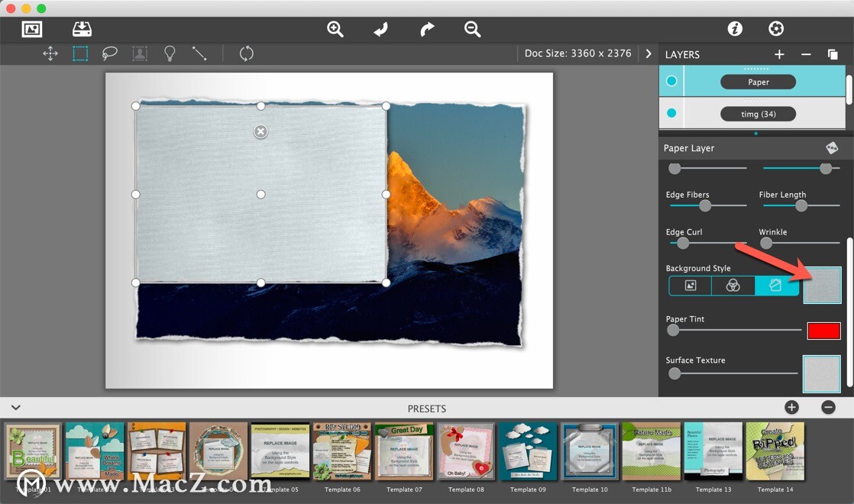Toggle visibility of timg (34) layer

tap(671, 113)
